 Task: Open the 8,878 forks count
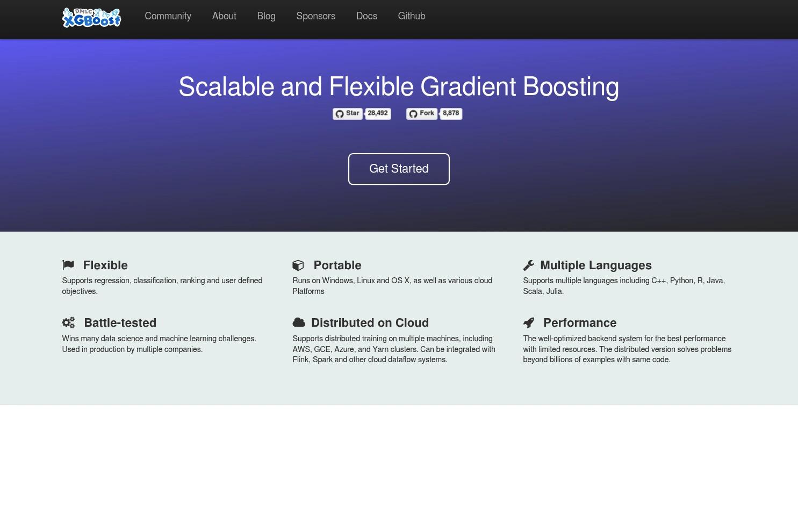451,113
